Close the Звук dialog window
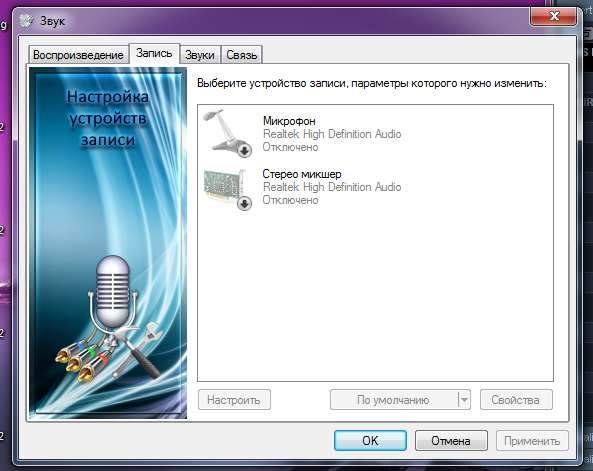Image resolution: width=593 pixels, height=471 pixels. [x=554, y=16]
